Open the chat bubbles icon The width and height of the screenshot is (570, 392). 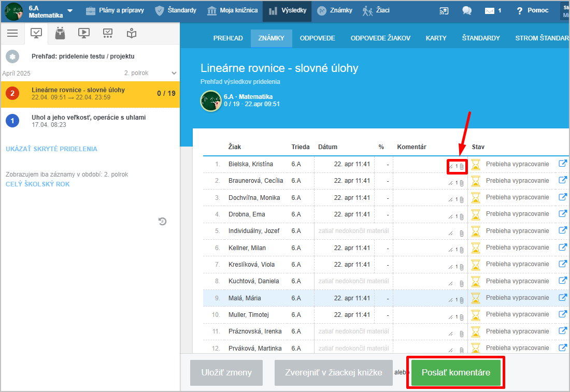[467, 11]
